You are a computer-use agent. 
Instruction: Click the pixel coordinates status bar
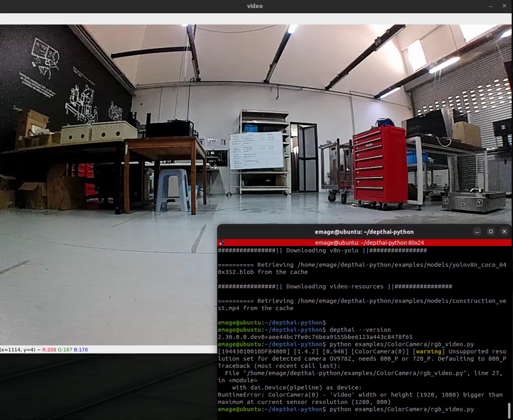(x=45, y=350)
